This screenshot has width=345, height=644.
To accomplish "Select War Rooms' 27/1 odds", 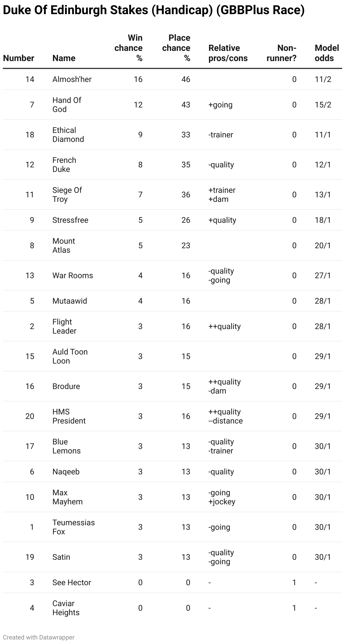I will point(323,275).
